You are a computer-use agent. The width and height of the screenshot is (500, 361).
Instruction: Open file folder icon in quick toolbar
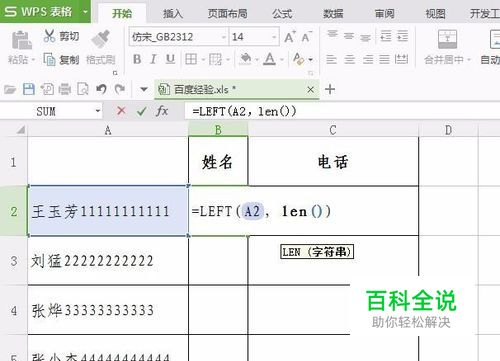10,89
